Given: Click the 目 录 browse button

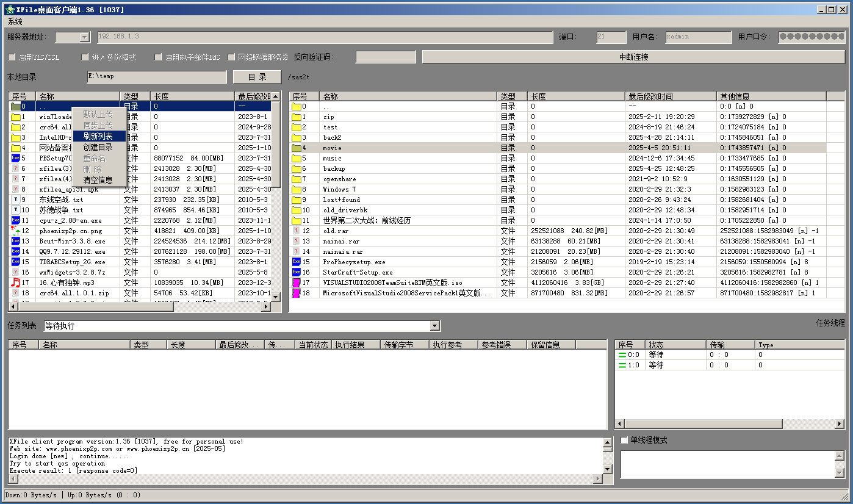Looking at the screenshot, I should (x=257, y=77).
